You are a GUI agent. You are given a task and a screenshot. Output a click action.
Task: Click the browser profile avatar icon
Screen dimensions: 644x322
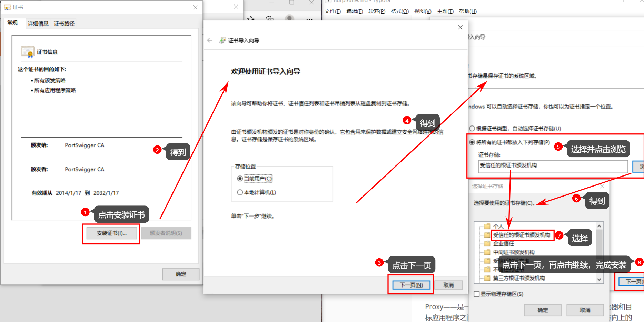[x=289, y=18]
